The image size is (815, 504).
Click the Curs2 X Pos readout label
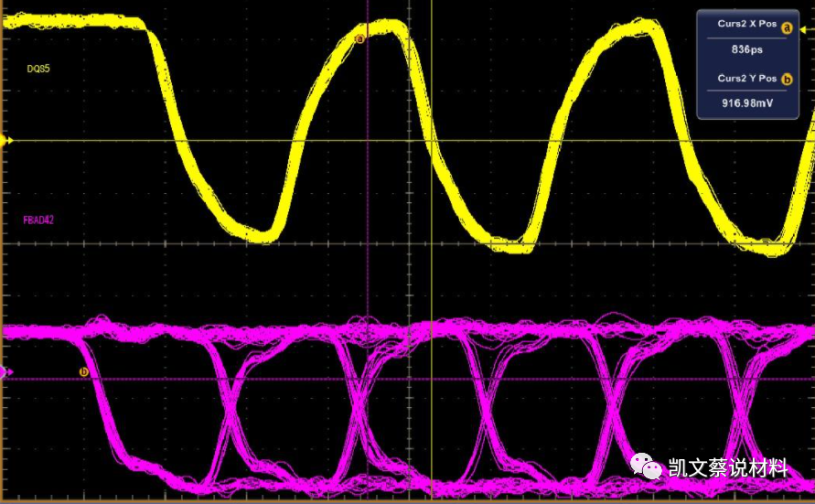pos(747,24)
